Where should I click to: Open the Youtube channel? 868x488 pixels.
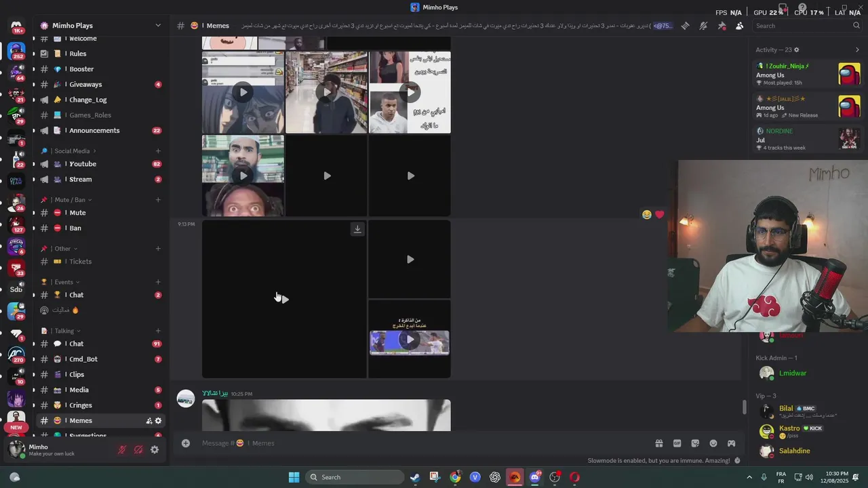(x=100, y=164)
